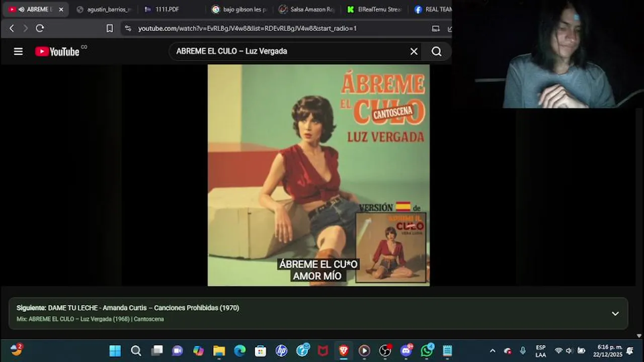Viewport: 644px width, 362px height.
Task: Switch to the Salsa Amazon tab
Action: 307,9
